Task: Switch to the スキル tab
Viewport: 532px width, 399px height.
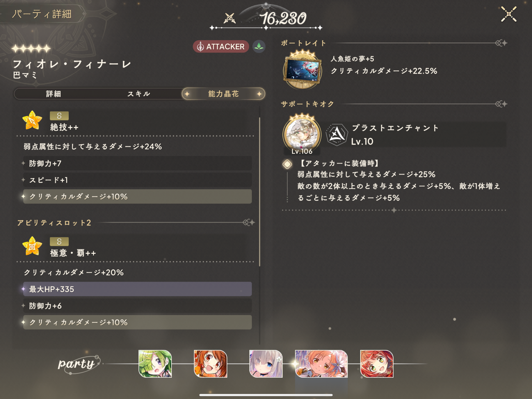Action: coord(139,94)
